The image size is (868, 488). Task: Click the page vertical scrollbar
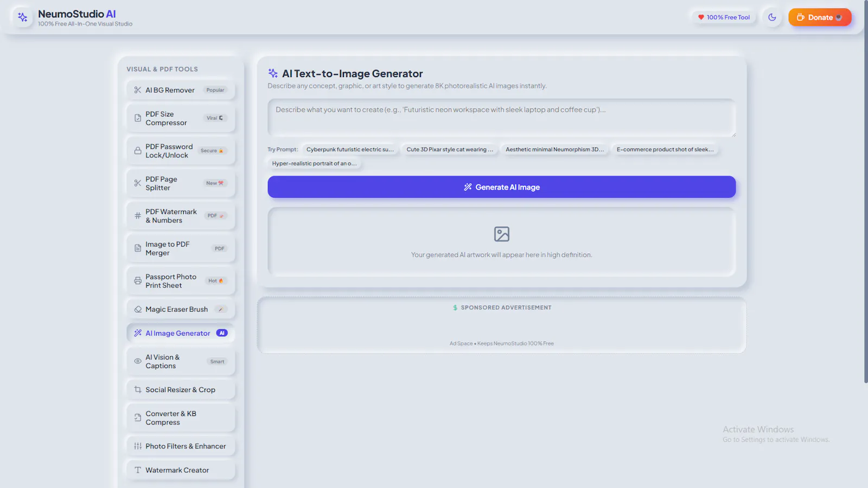(866, 191)
